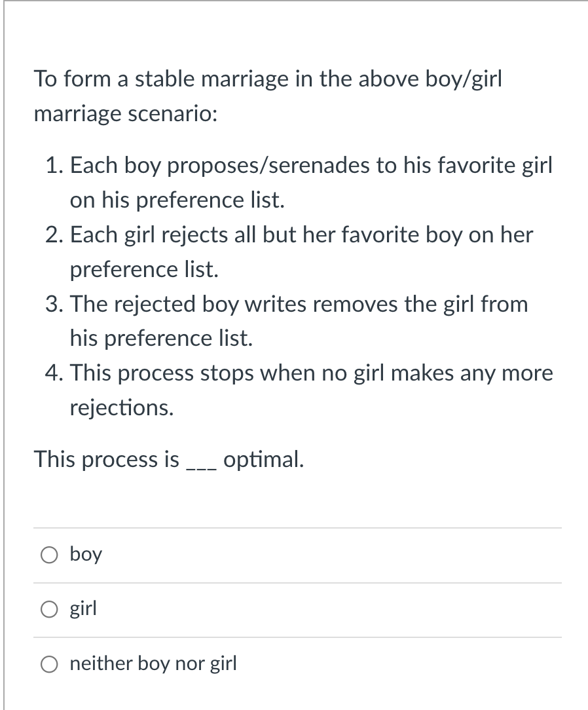Click the "boy" answer label text

86,555
